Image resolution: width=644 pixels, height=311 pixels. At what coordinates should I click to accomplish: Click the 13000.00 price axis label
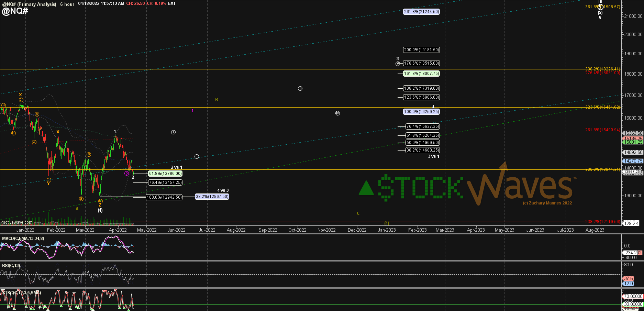633,196
